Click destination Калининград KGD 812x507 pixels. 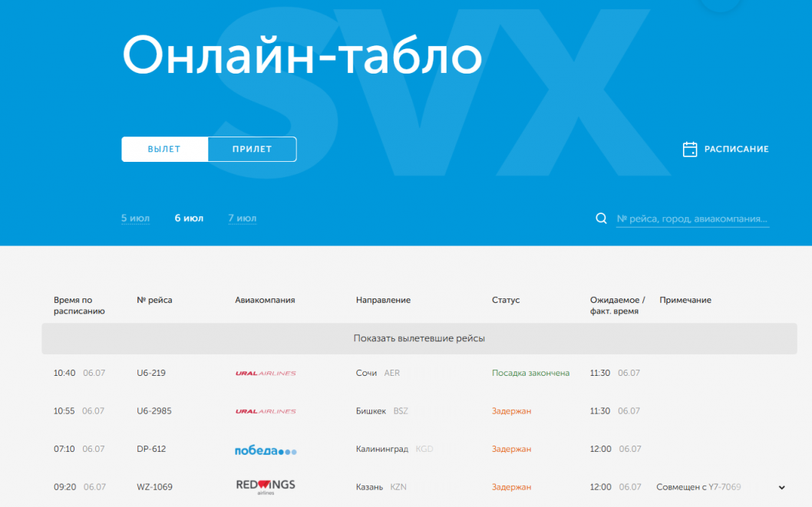[394, 449]
